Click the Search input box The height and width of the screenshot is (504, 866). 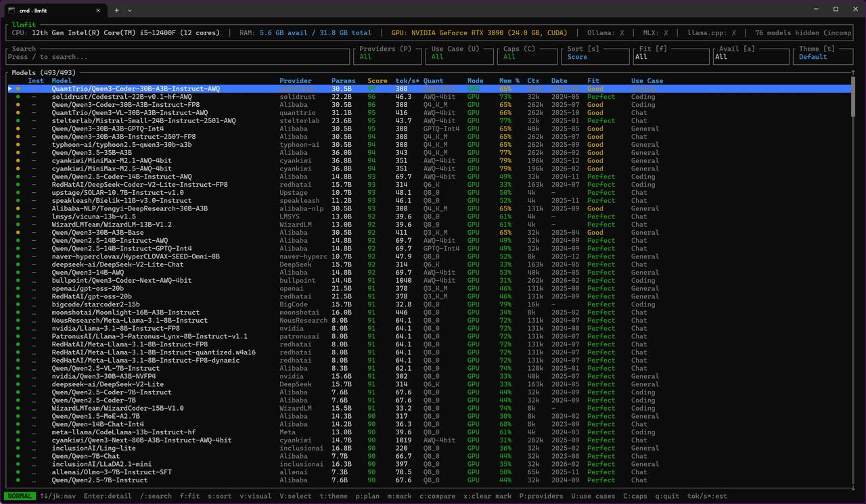click(x=176, y=57)
